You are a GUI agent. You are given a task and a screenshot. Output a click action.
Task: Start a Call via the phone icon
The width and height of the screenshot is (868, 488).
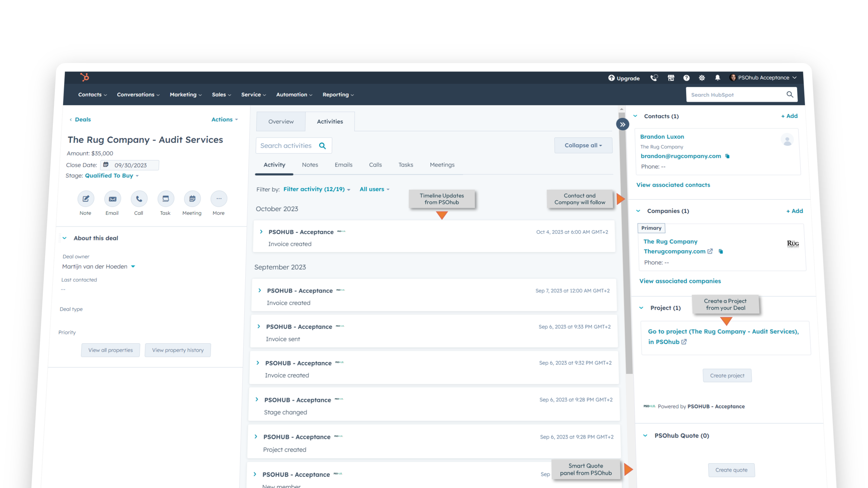point(139,199)
